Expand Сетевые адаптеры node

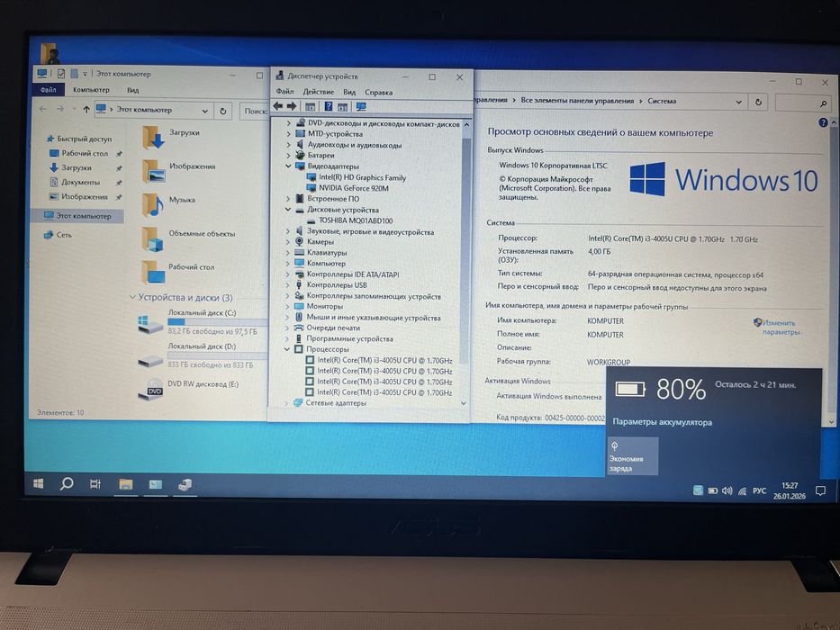point(286,403)
